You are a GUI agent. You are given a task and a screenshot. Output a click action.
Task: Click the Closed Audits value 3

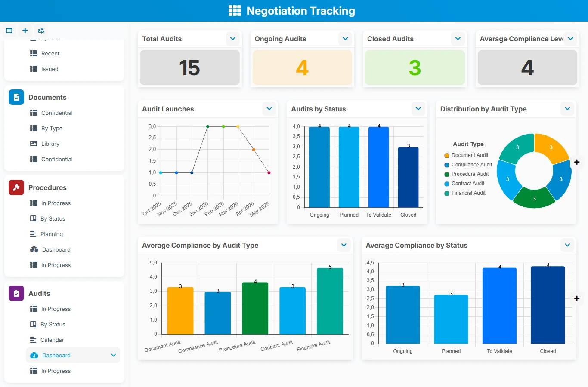415,68
